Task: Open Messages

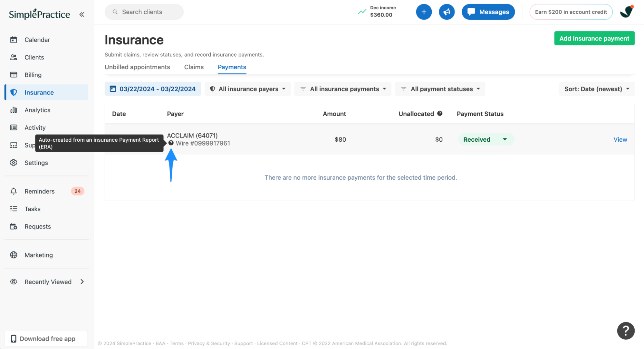Action: pos(488,12)
